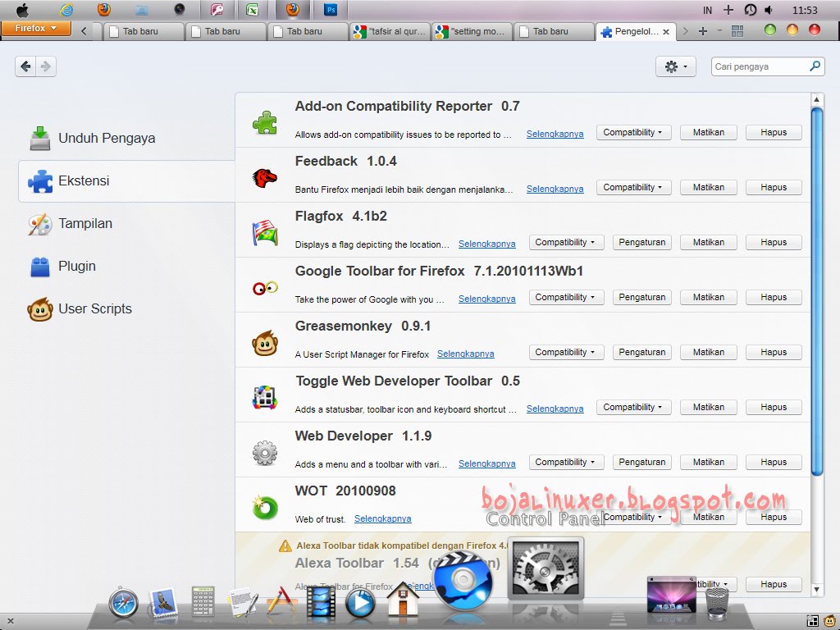Switch to the Tampilan category
Screen dimensions: 840x630
click(x=126, y=223)
